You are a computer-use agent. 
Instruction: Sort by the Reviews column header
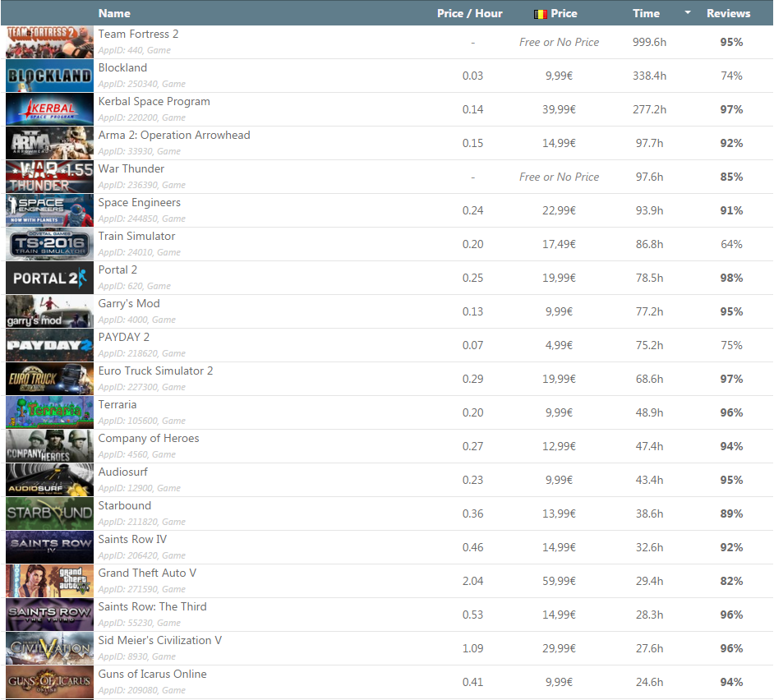(728, 13)
